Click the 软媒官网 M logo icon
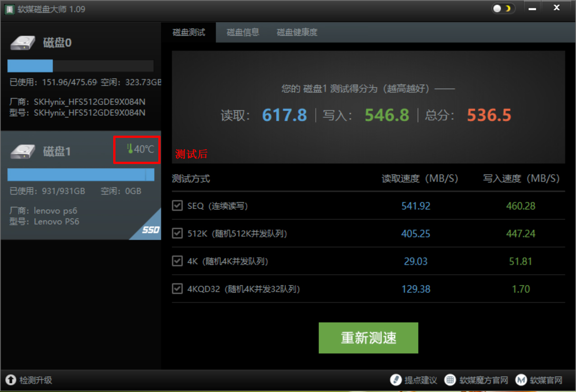This screenshot has height=392, width=576. coord(522,380)
